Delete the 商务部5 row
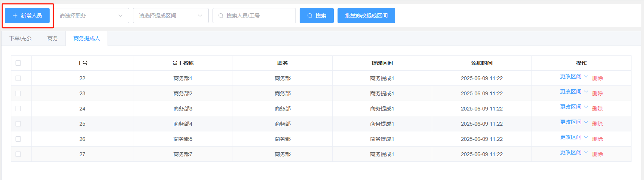 597,139
